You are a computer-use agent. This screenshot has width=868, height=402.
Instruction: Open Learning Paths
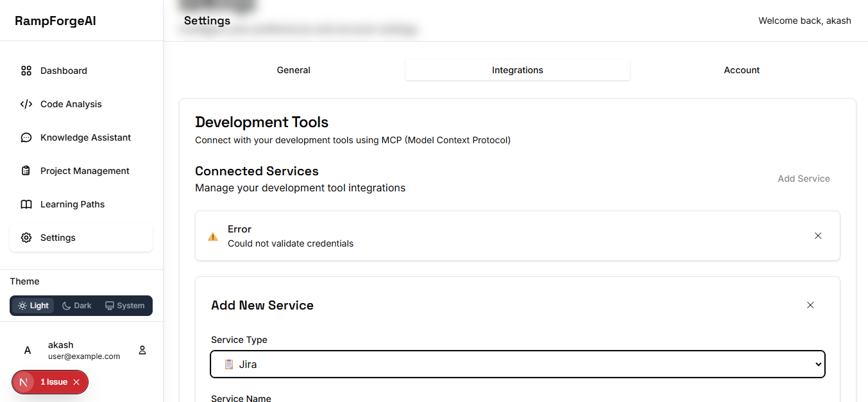pyautogui.click(x=81, y=204)
